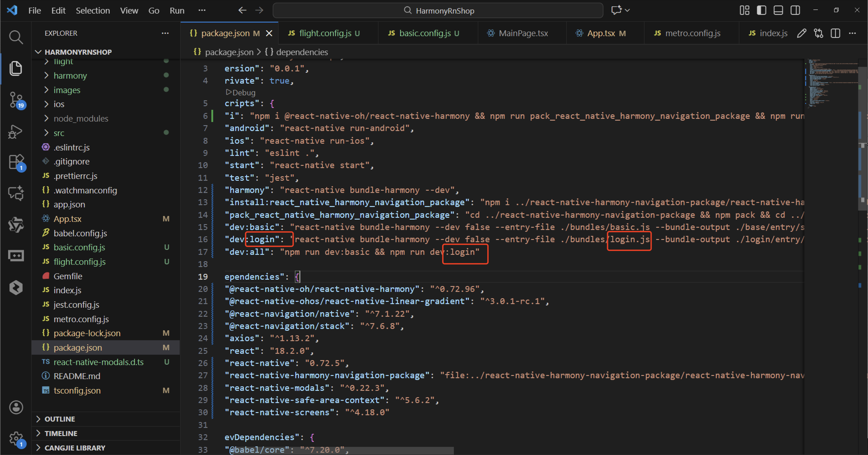Open changes compare icon in editor actions
This screenshot has height=455, width=868.
(819, 33)
